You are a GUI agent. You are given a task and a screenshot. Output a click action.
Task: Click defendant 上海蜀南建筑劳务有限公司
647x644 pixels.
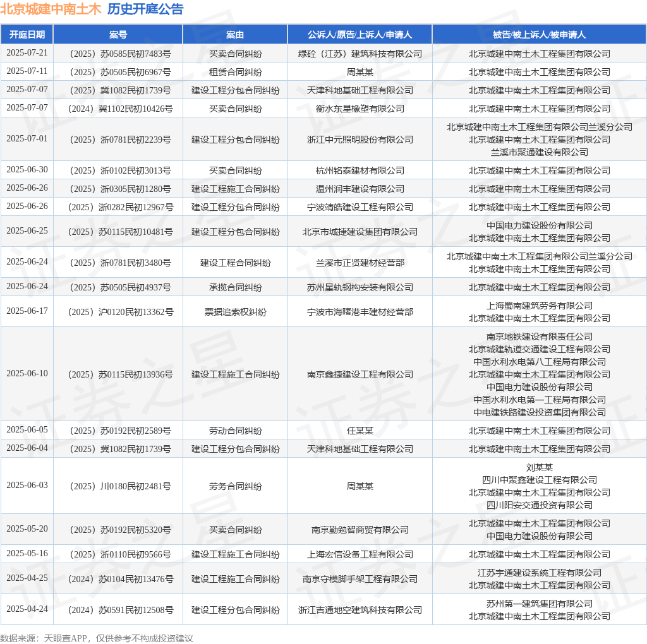pyautogui.click(x=540, y=306)
